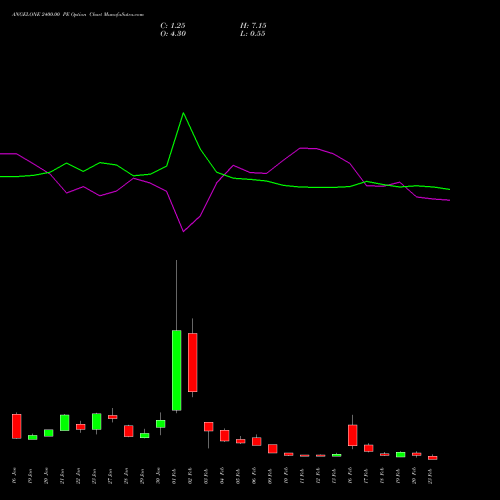
Task: Click the red candlestick at 28 Jan
Action: point(129,431)
